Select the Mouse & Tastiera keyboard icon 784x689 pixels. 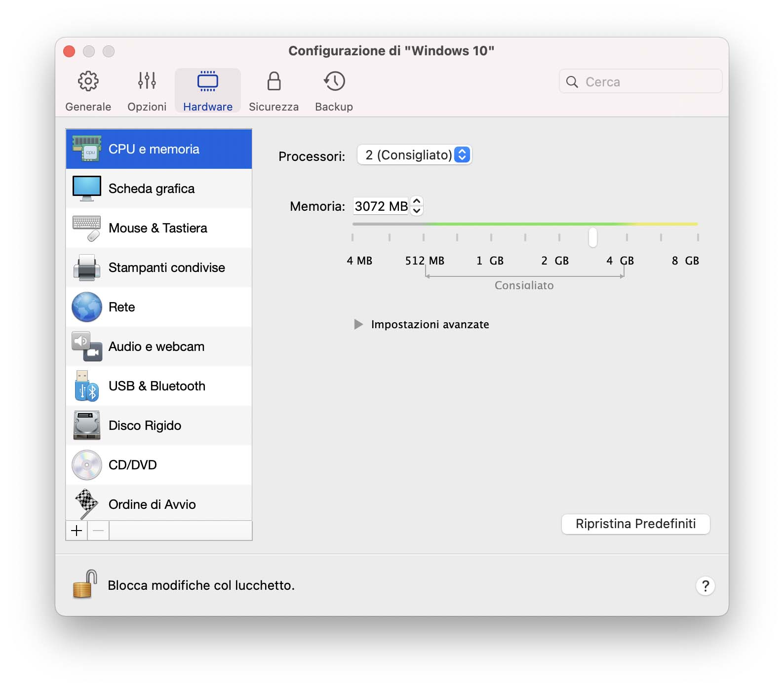tap(87, 228)
